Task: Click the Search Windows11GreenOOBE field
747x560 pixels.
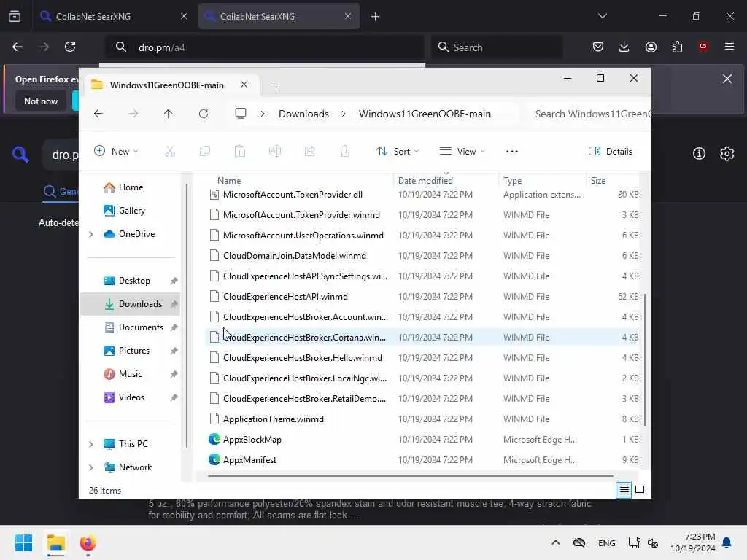Action: [x=589, y=114]
